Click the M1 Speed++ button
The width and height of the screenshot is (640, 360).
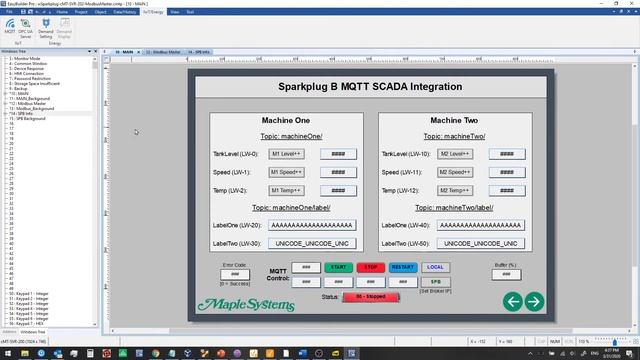coord(286,172)
